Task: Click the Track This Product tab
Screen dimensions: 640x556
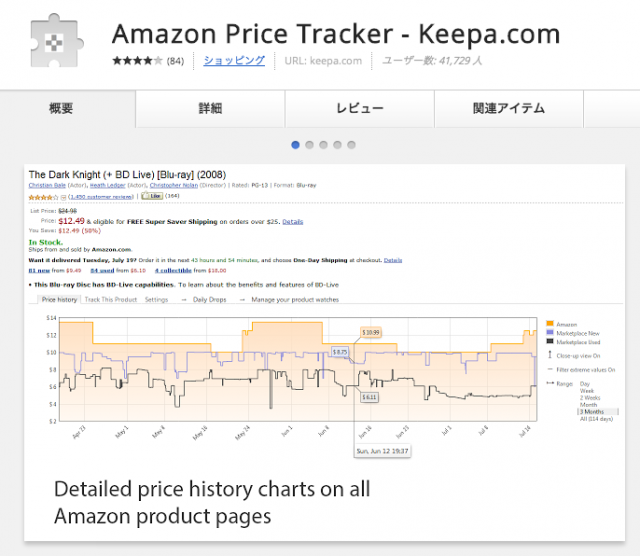Action: (111, 299)
